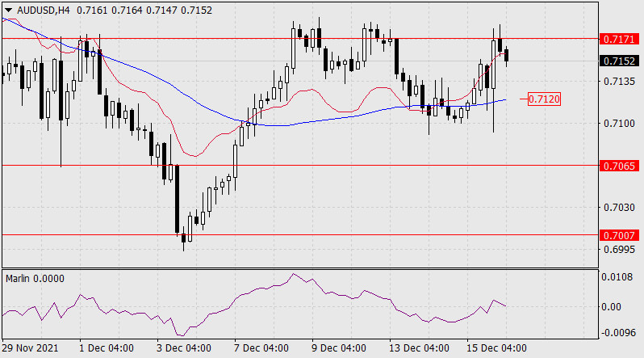Viewport: 644px width, 358px height.
Task: Select the 1 Dec 04:00 time label
Action: [x=107, y=348]
